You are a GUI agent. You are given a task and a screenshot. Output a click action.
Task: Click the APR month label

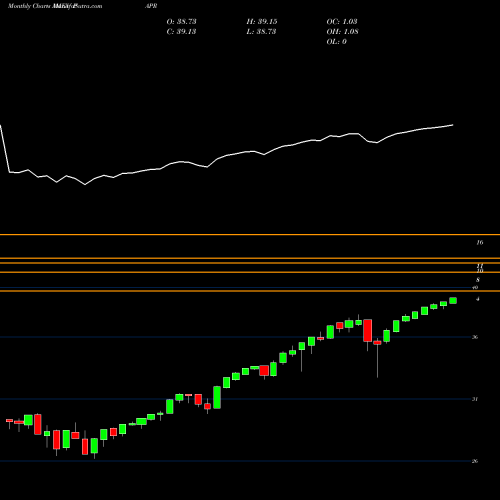point(151,6)
